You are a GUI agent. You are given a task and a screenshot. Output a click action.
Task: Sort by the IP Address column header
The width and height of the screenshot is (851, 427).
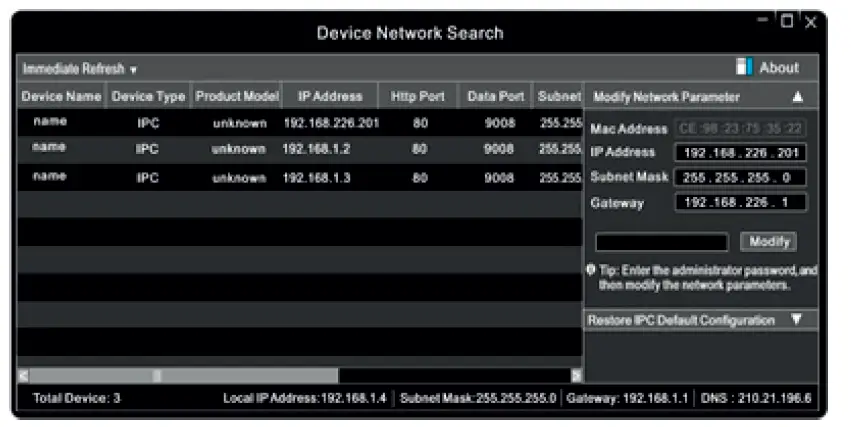point(330,97)
